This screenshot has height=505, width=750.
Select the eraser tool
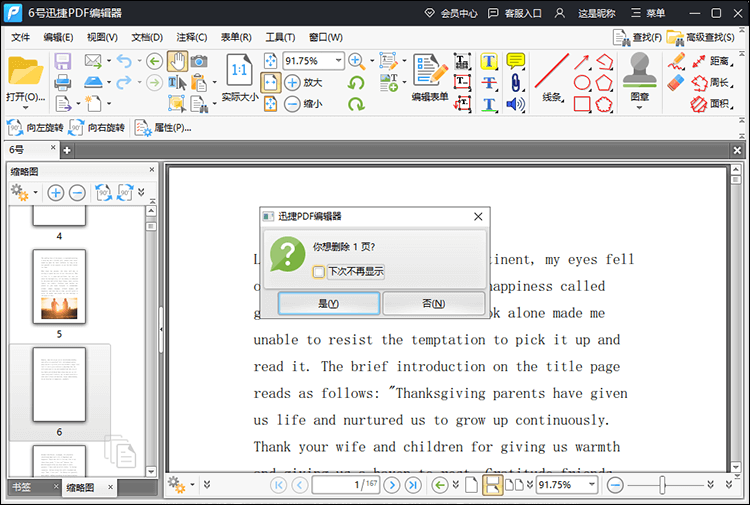(x=676, y=83)
